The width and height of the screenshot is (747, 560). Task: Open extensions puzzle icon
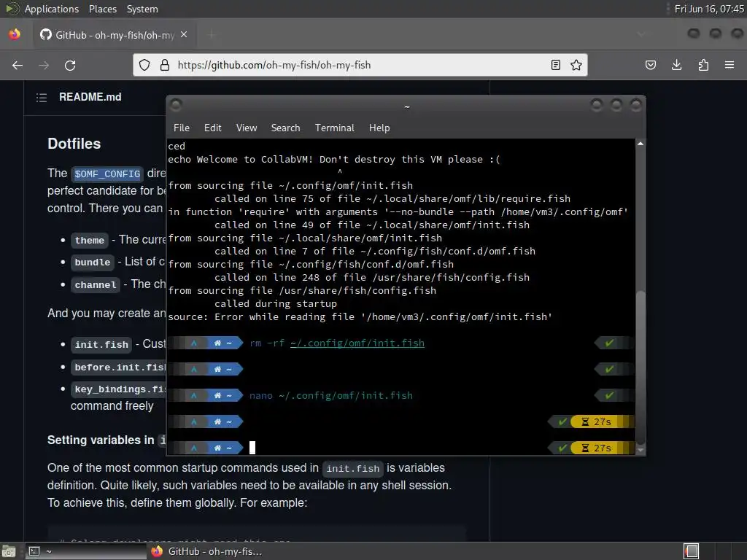(703, 65)
